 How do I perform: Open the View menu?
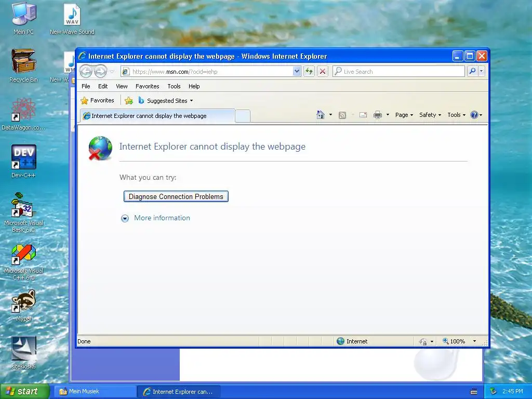122,86
